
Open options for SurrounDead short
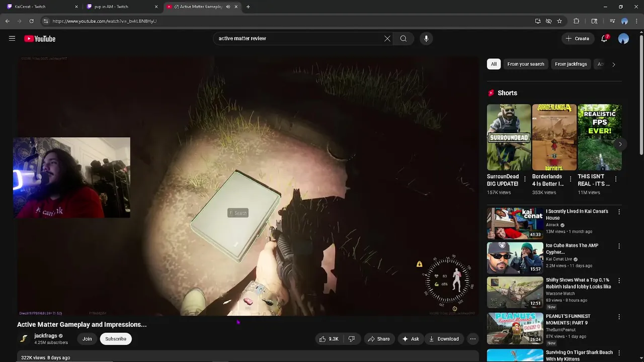[525, 179]
